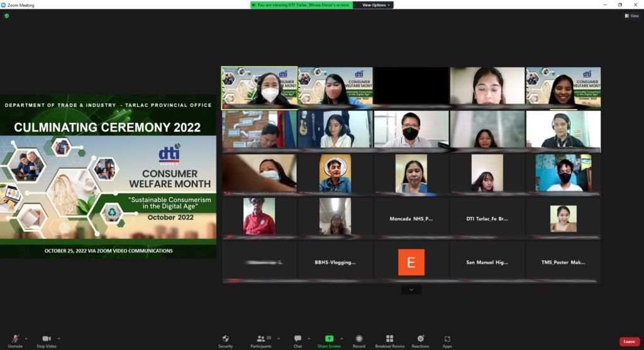This screenshot has width=644, height=350.
Task: Select orange E avatar participant tile
Action: pyautogui.click(x=411, y=262)
